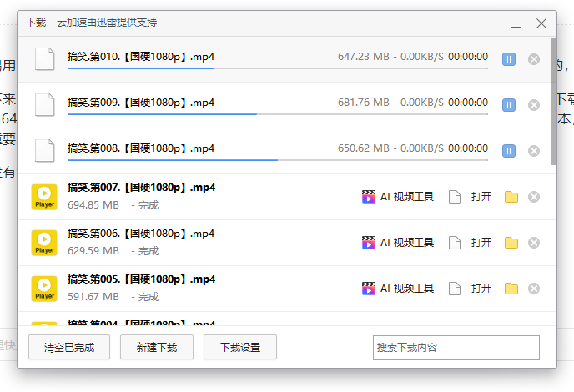Remove 搞笑.第007 from the list

pos(534,197)
